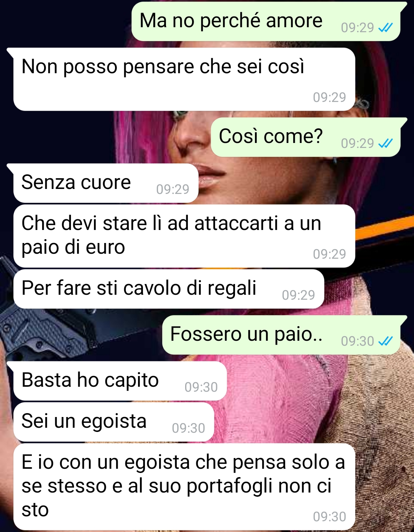This screenshot has height=532, width=414.
Task: Click the 09:30 timestamp on 'Sei un egoista'
Action: tap(188, 428)
